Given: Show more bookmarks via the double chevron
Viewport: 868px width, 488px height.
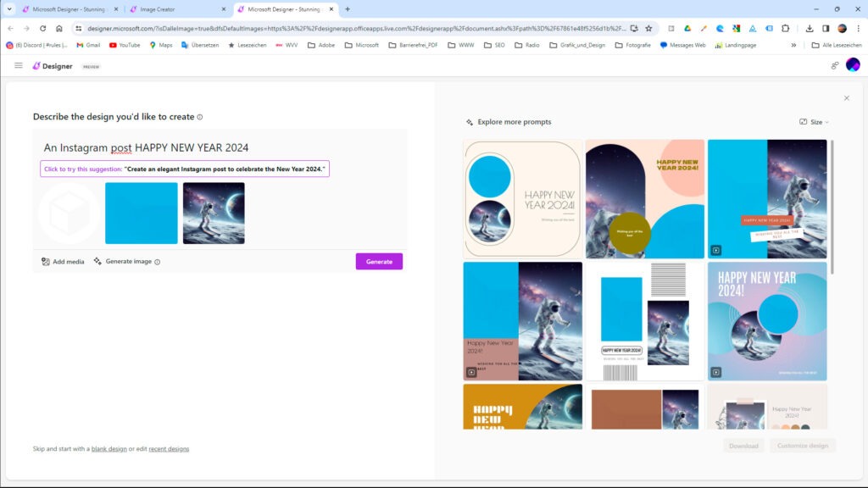Looking at the screenshot, I should 793,46.
